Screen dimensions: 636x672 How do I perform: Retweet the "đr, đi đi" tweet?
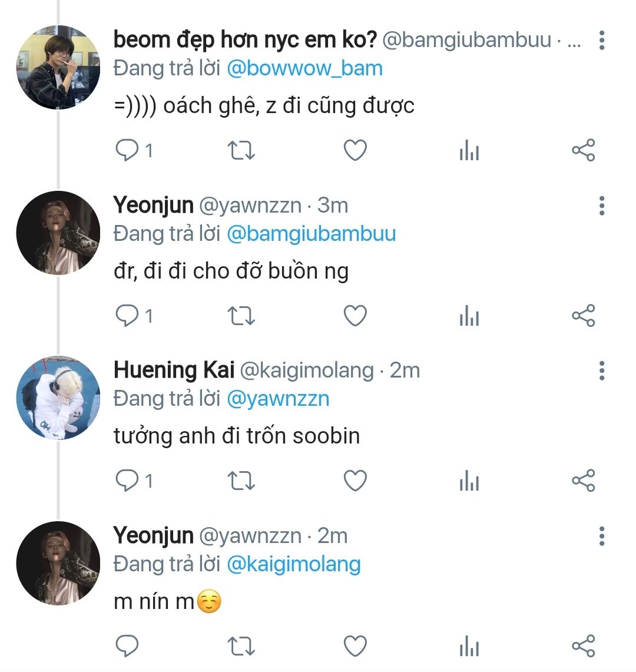pyautogui.click(x=241, y=317)
